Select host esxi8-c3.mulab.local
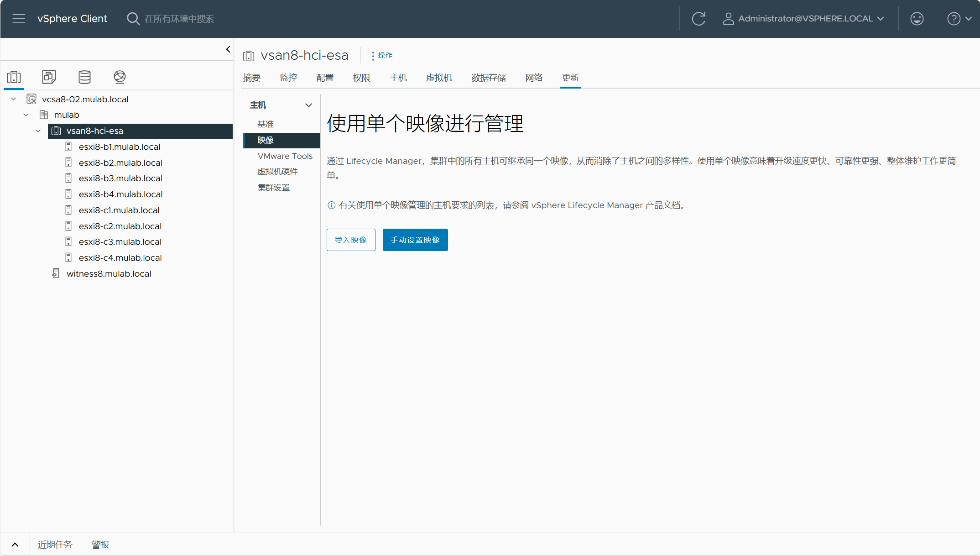 [x=120, y=242]
